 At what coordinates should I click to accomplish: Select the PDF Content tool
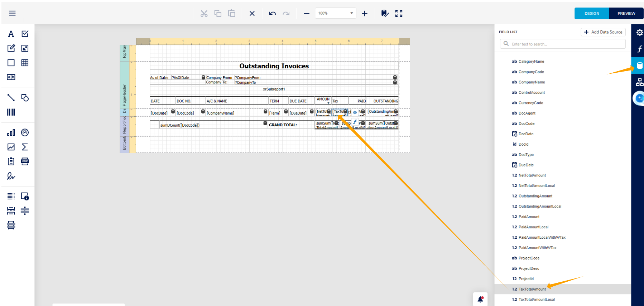tap(25, 161)
